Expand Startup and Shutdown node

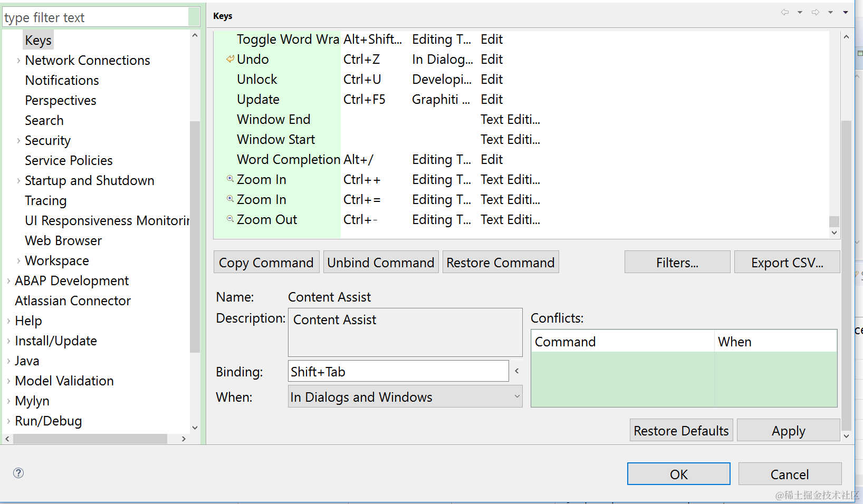pyautogui.click(x=18, y=181)
